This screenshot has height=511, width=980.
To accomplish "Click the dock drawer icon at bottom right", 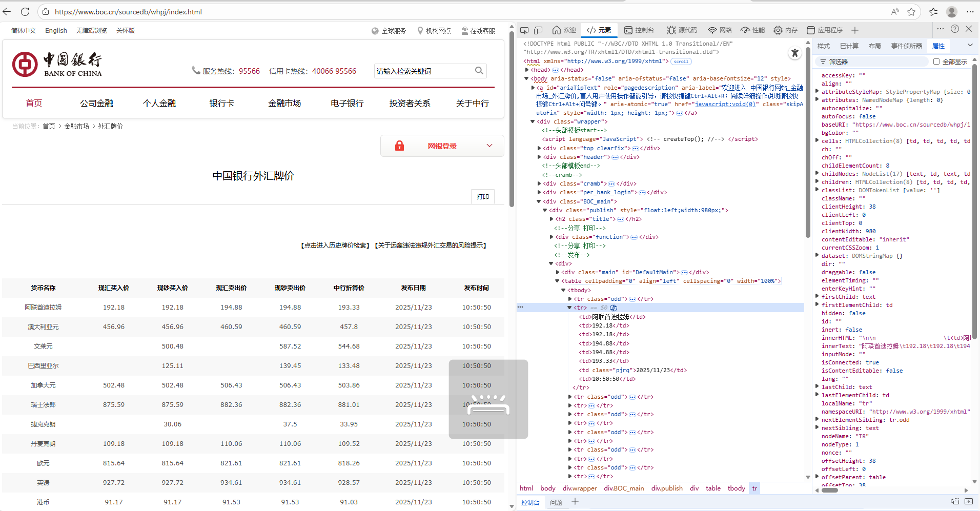I will (x=955, y=501).
